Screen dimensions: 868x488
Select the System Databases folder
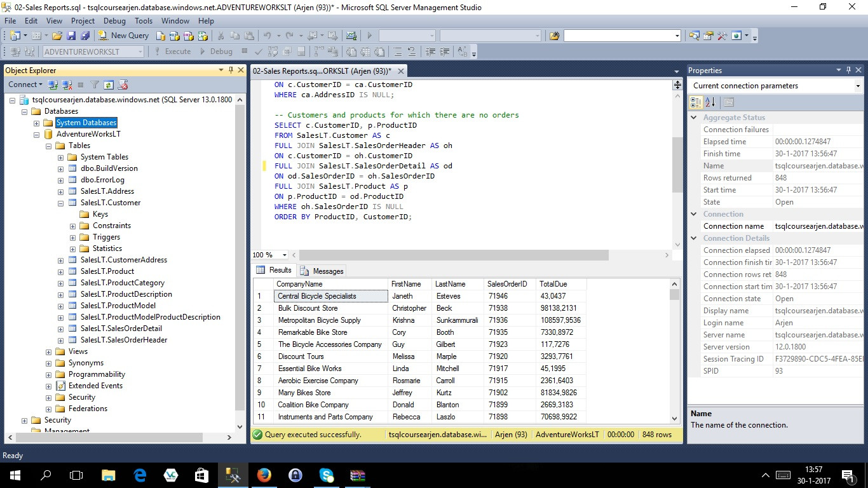pyautogui.click(x=86, y=123)
